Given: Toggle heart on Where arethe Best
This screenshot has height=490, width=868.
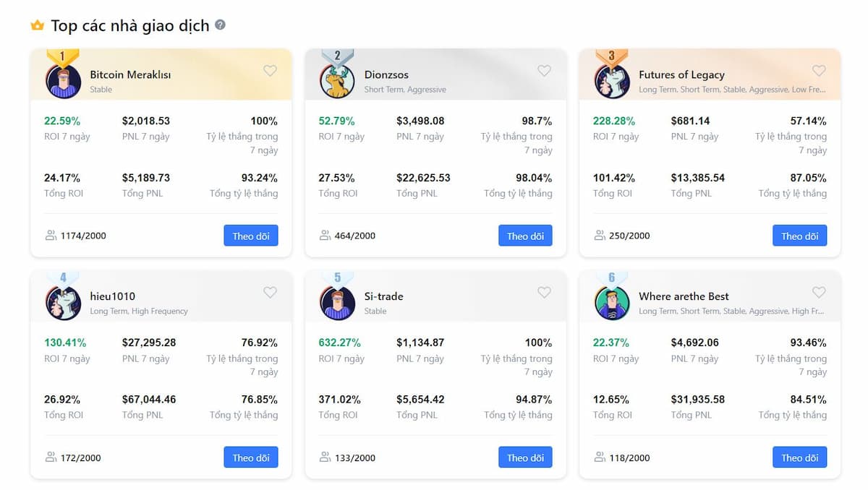Looking at the screenshot, I should (x=819, y=293).
